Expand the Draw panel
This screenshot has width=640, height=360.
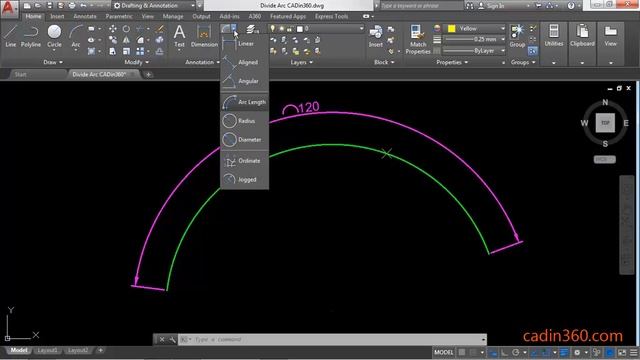[53, 62]
